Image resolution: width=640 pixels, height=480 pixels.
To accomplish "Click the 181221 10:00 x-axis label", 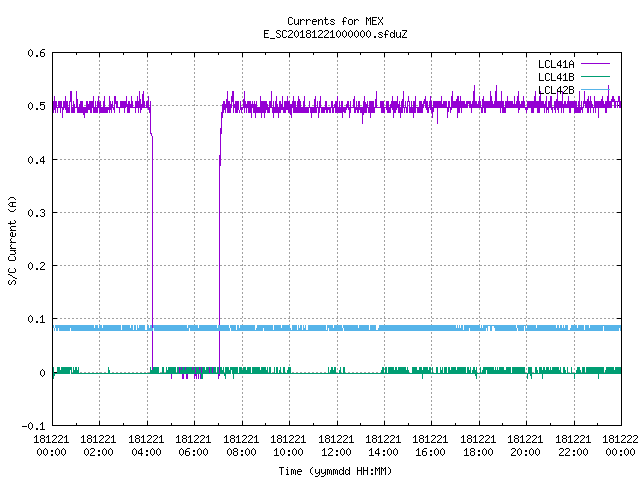I will coord(288,446).
